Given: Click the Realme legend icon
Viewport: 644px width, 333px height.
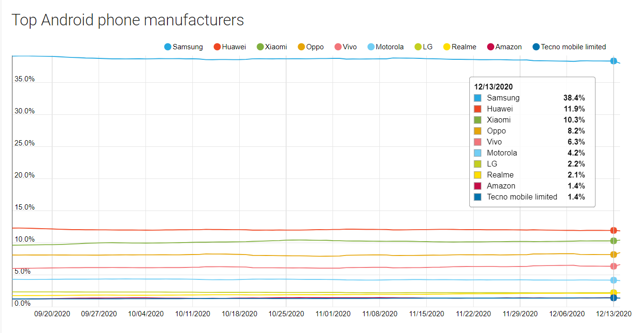Looking at the screenshot, I should click(447, 47).
